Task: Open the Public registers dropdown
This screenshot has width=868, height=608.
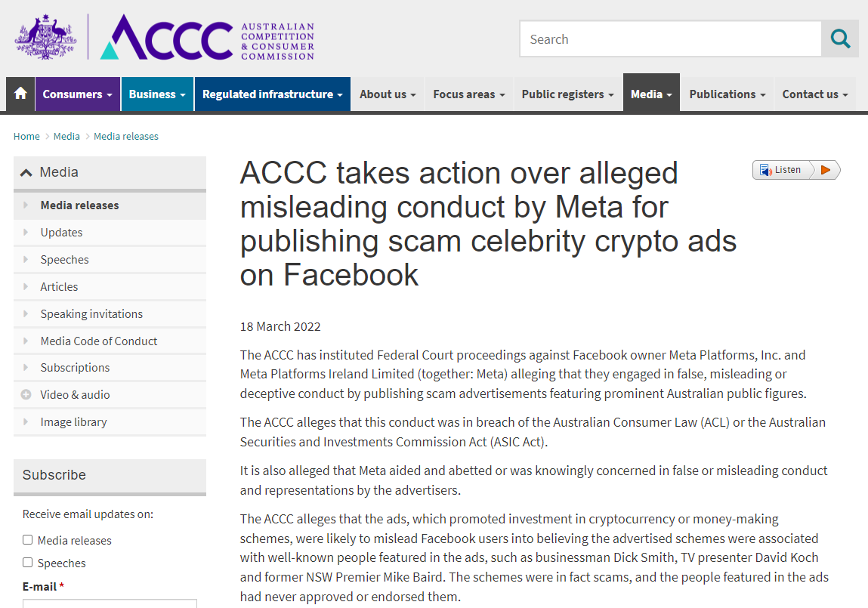Action: click(567, 94)
